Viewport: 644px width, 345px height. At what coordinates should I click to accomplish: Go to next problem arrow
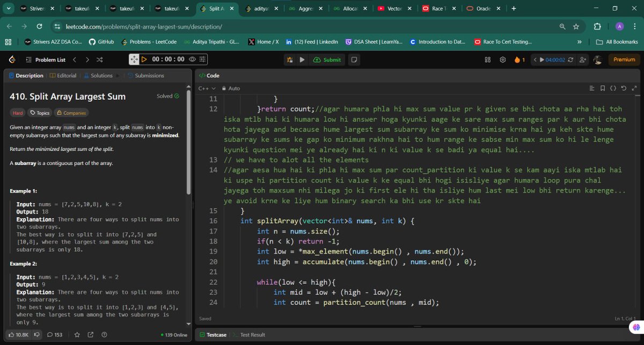87,60
